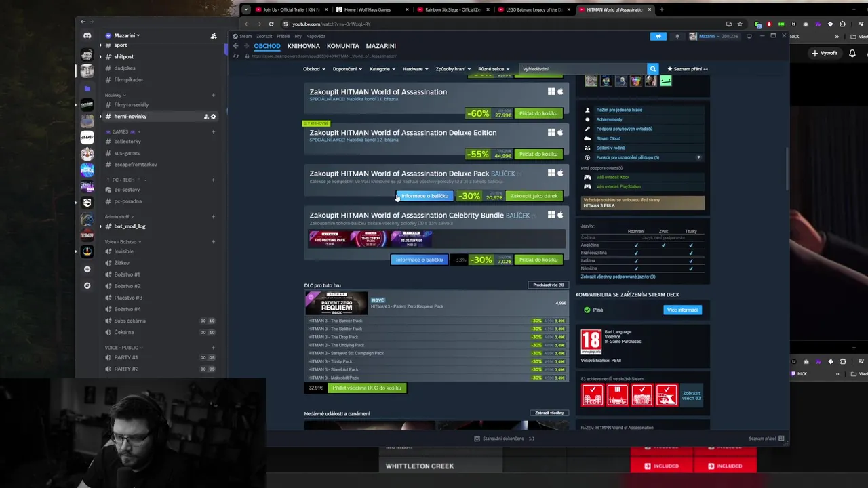Add Deluxe Edition to cart
This screenshot has width=868, height=488.
(538, 154)
